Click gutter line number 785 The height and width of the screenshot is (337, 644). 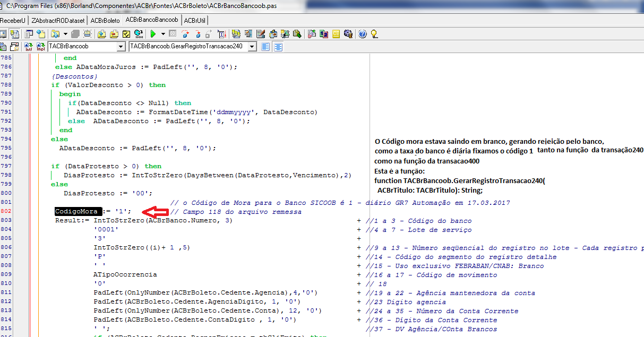pyautogui.click(x=6, y=58)
